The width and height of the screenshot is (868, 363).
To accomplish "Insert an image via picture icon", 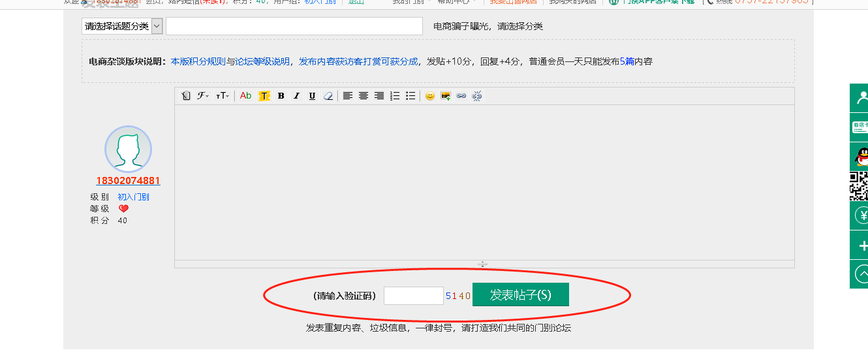I will (x=446, y=96).
